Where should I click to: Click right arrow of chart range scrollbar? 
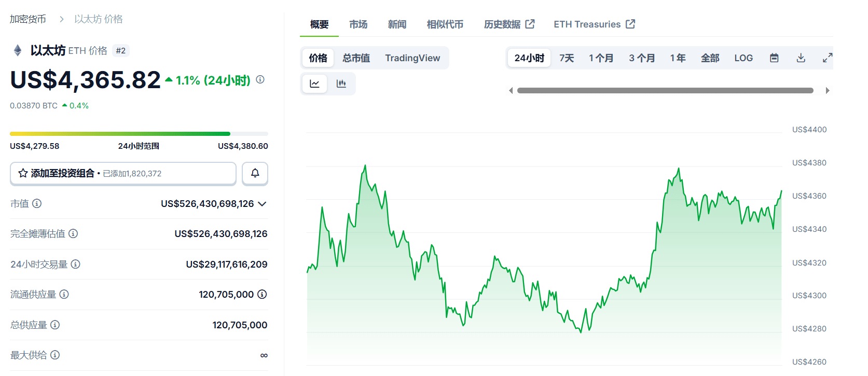828,90
